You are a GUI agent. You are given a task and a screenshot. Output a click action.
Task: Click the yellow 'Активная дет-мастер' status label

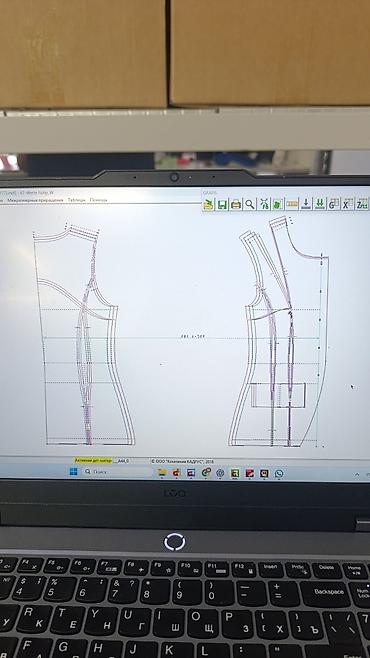pyautogui.click(x=94, y=461)
